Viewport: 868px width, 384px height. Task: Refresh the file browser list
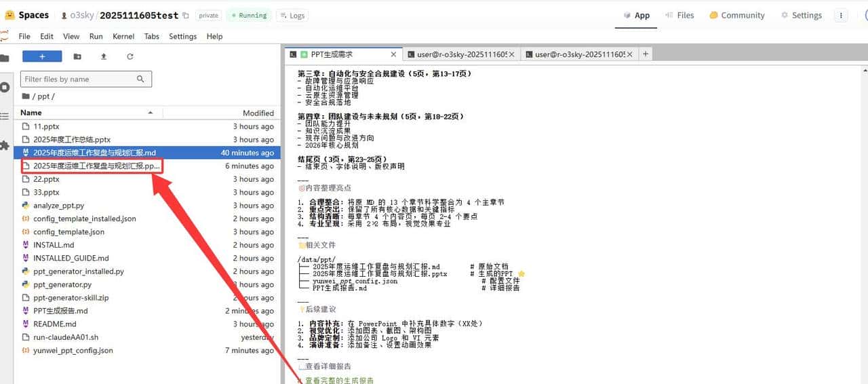coord(130,56)
